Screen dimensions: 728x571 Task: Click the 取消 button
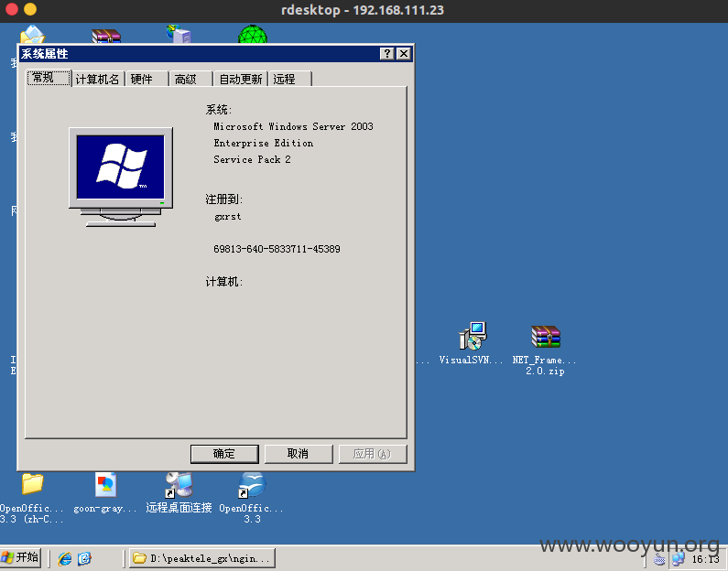(x=299, y=454)
